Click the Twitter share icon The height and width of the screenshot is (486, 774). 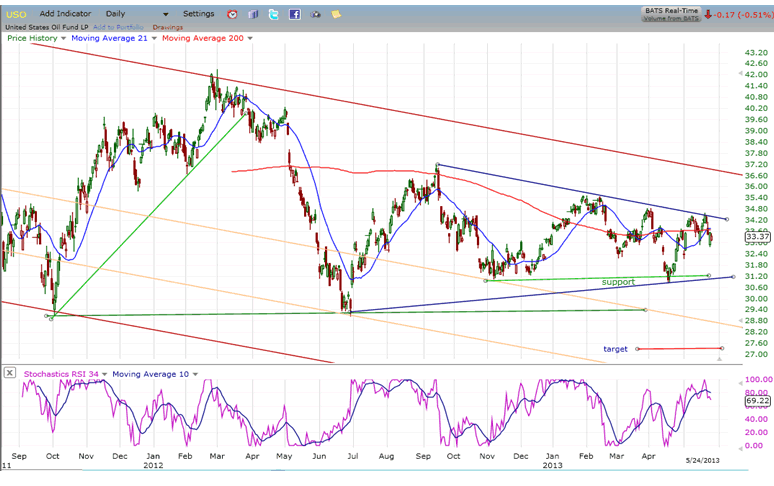274,14
